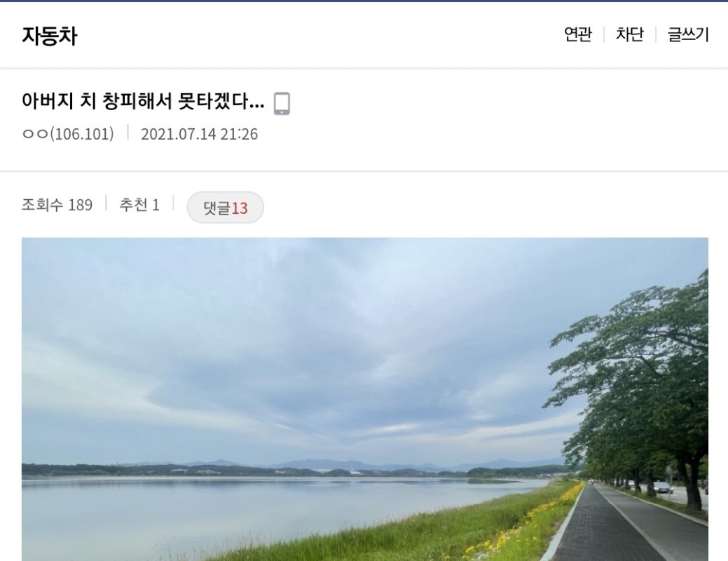
Task: Open the 연관 menu item
Action: (x=577, y=34)
